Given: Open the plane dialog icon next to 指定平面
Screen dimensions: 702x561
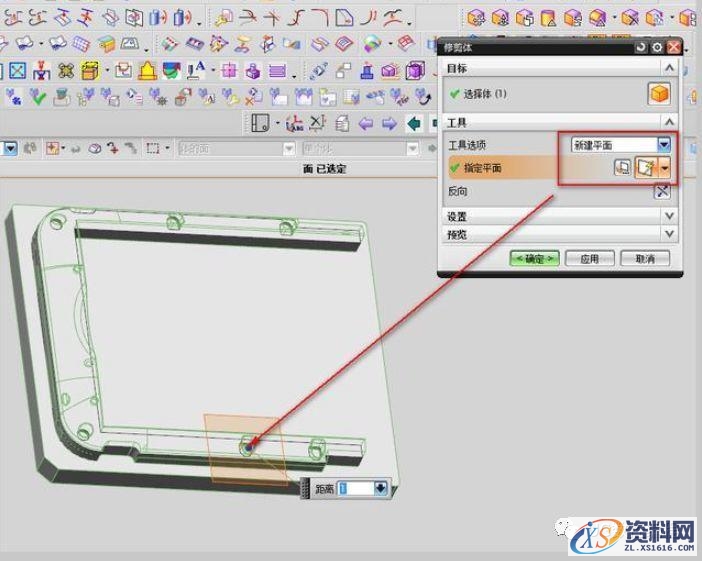Looking at the screenshot, I should pos(622,168).
